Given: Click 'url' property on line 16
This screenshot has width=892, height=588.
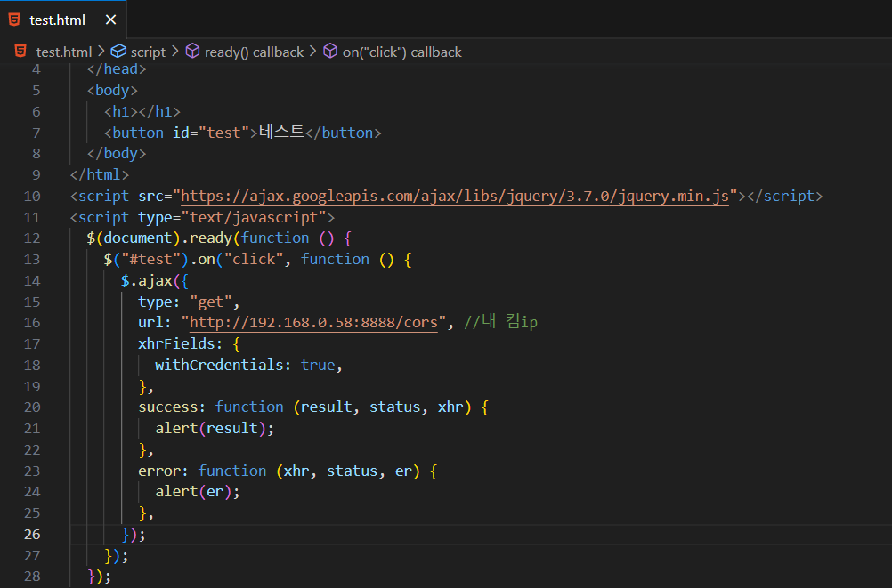Looking at the screenshot, I should coord(150,322).
